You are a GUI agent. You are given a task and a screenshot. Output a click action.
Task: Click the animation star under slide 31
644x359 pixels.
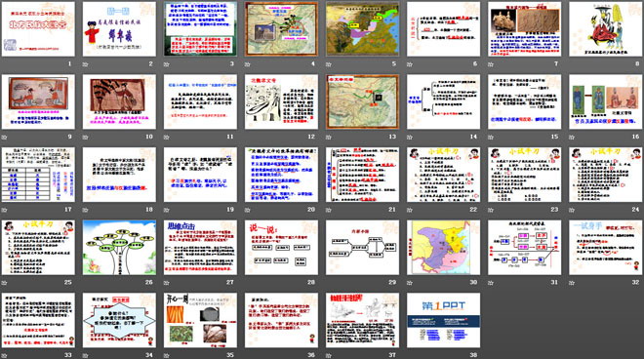point(491,283)
